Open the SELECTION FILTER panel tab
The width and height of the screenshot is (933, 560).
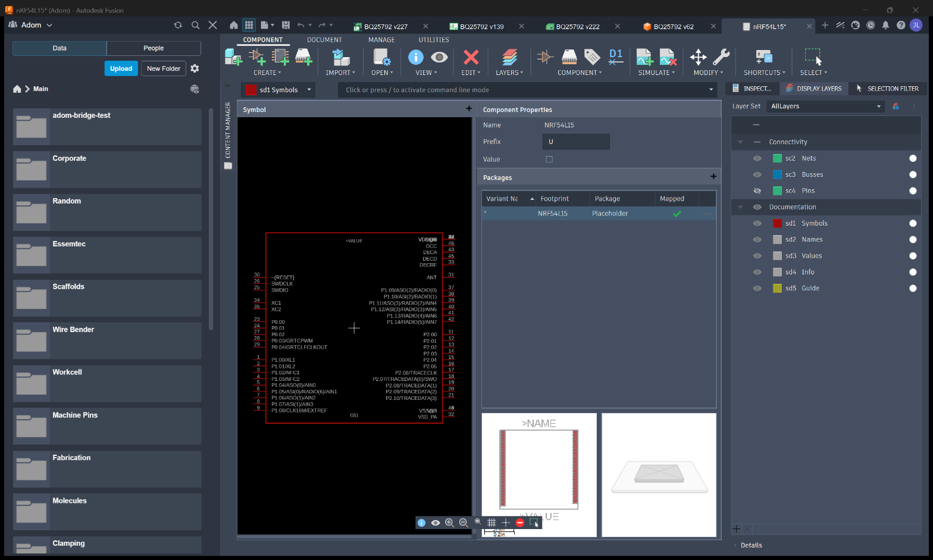887,89
